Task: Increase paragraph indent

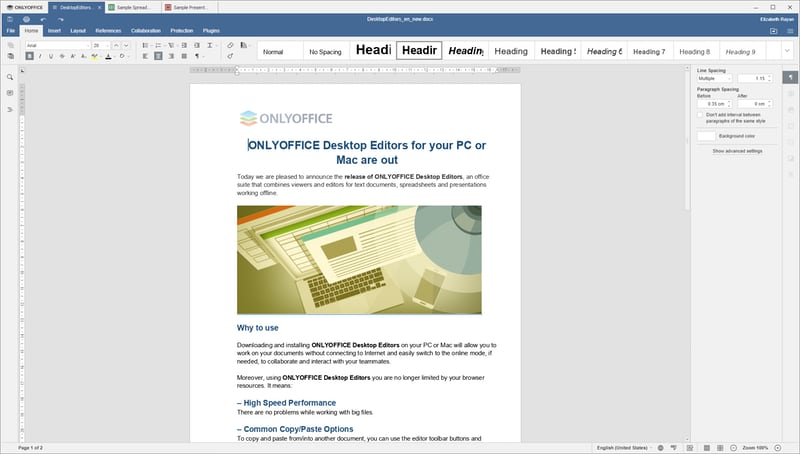Action: coord(197,45)
